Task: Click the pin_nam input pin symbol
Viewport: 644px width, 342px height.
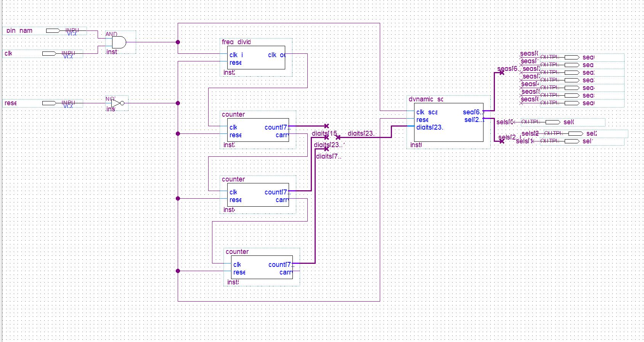Action: (x=53, y=31)
